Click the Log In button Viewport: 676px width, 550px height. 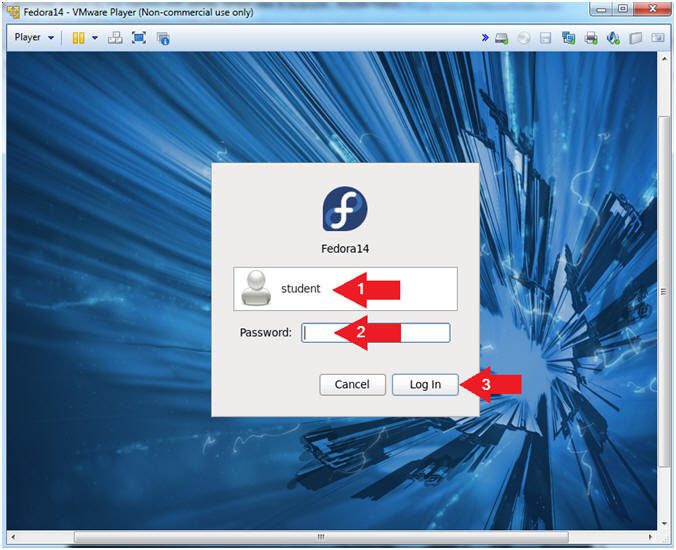(x=425, y=384)
